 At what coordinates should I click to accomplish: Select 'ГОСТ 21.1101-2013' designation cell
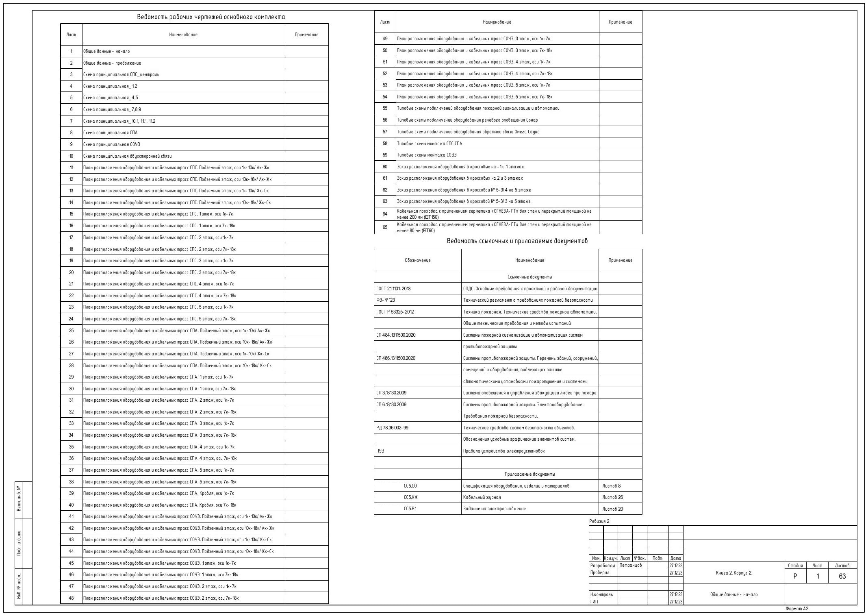(417, 289)
